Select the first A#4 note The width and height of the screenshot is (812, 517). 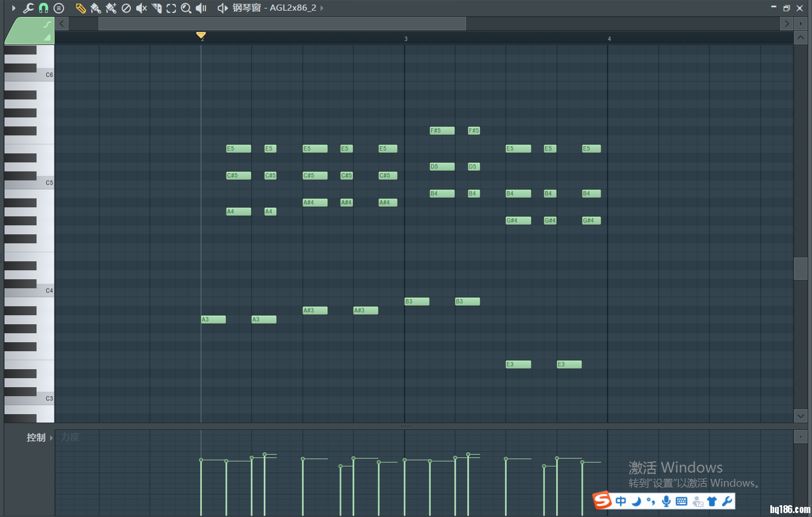click(315, 202)
